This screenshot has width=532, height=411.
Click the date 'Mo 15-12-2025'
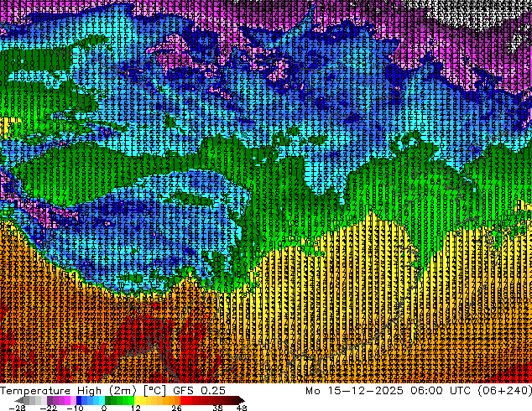coord(354,391)
